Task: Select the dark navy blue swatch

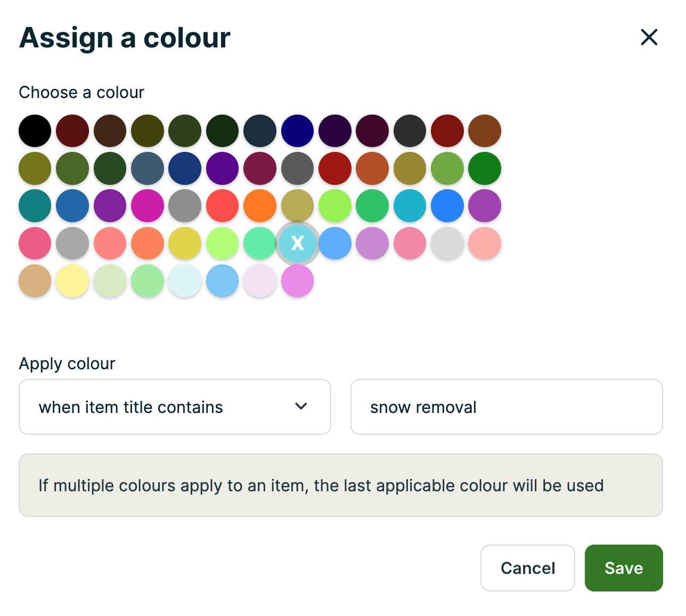Action: tap(297, 131)
